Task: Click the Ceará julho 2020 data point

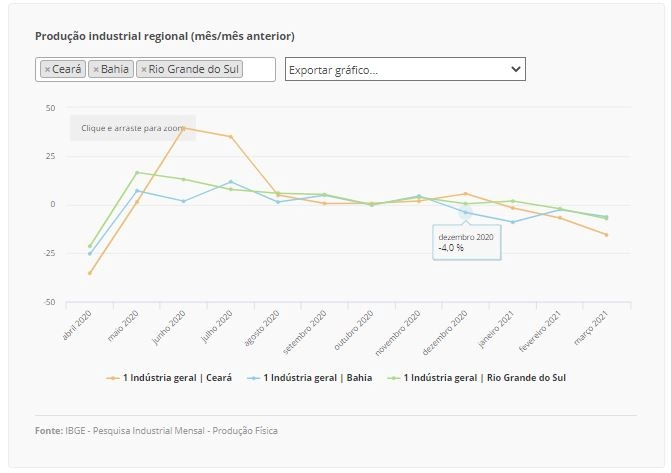Action: pyautogui.click(x=231, y=137)
